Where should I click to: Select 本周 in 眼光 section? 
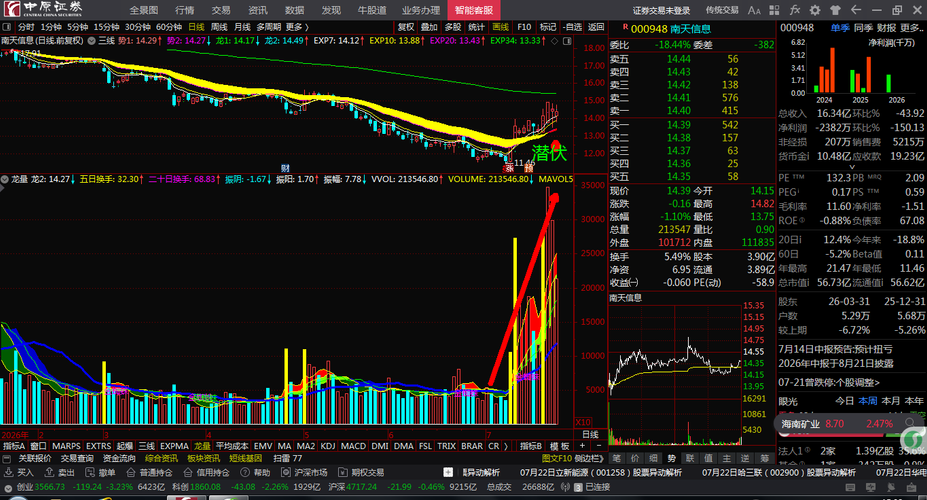[868, 401]
